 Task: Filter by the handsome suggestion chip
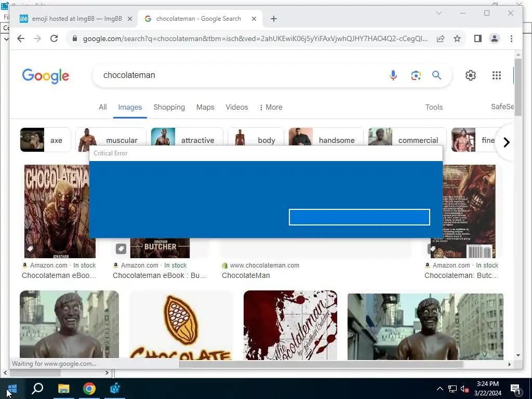click(326, 137)
